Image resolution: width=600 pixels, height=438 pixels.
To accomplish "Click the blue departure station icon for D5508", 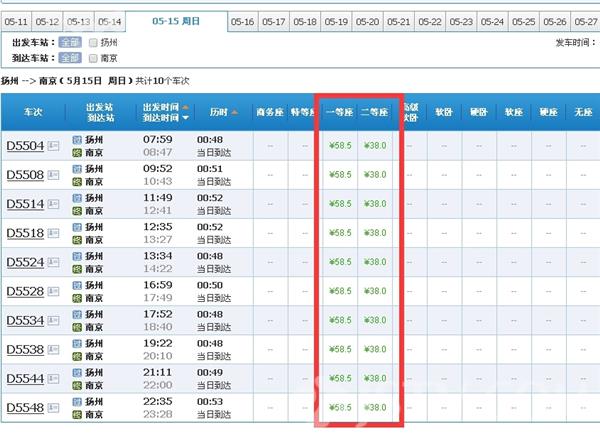I will pos(77,167).
